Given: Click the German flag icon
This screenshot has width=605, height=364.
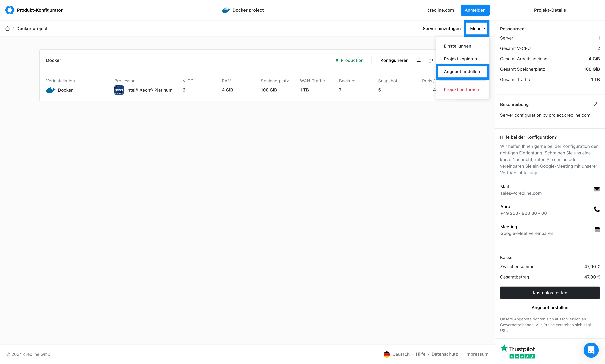Looking at the screenshot, I should (x=387, y=354).
